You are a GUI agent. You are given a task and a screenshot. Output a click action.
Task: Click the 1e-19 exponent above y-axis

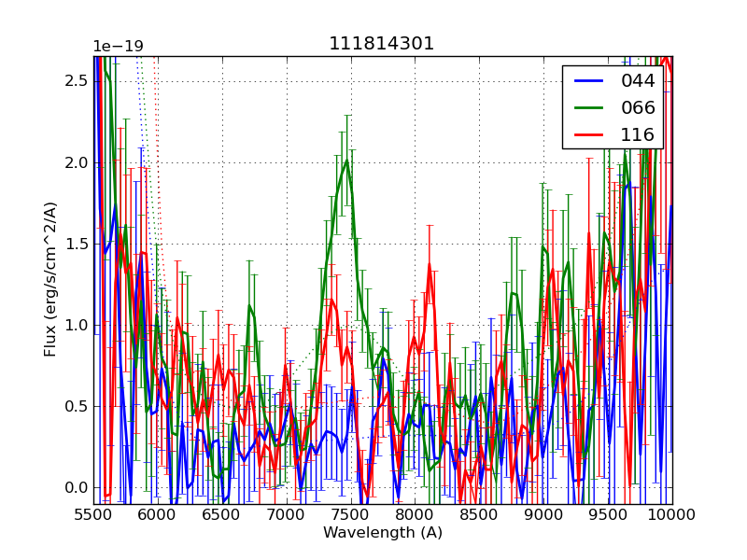pos(118,47)
